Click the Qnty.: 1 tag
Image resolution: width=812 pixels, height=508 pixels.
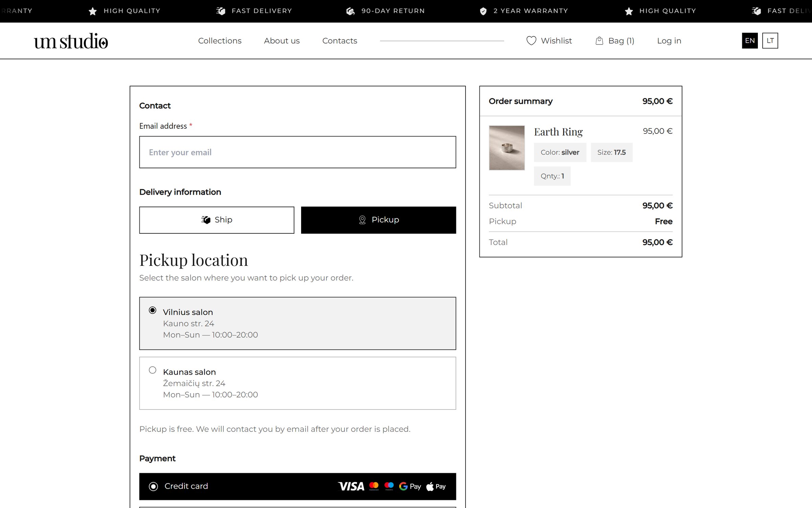tap(552, 176)
